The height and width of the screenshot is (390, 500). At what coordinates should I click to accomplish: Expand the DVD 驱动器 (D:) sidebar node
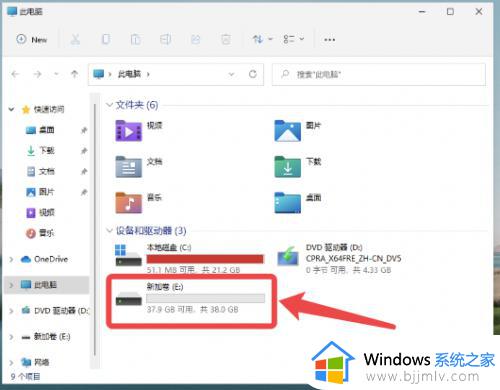click(x=11, y=311)
